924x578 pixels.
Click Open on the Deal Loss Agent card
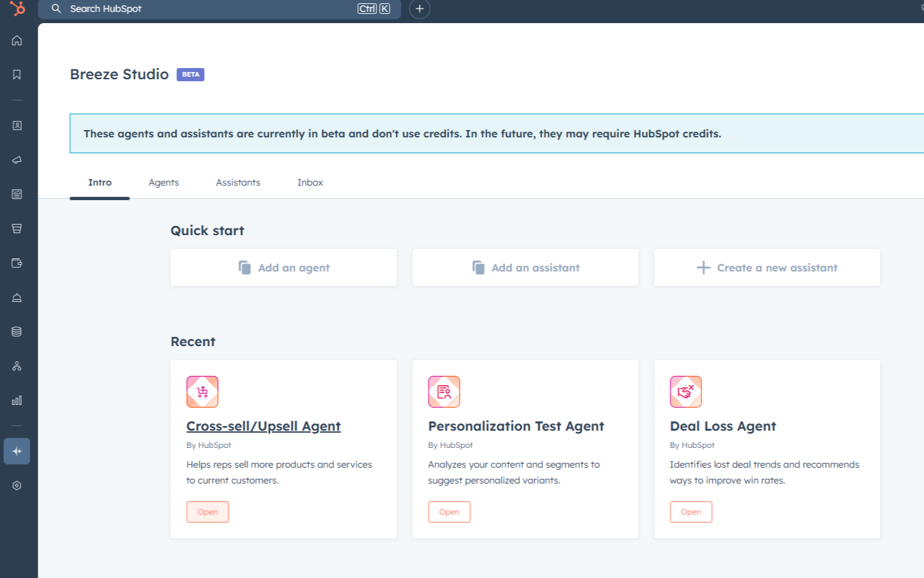click(691, 511)
